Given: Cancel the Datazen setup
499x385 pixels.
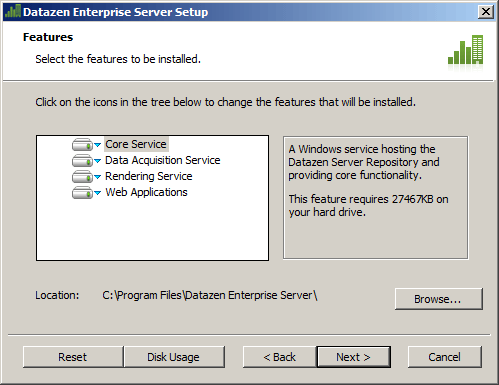Looking at the screenshot, I should (444, 357).
